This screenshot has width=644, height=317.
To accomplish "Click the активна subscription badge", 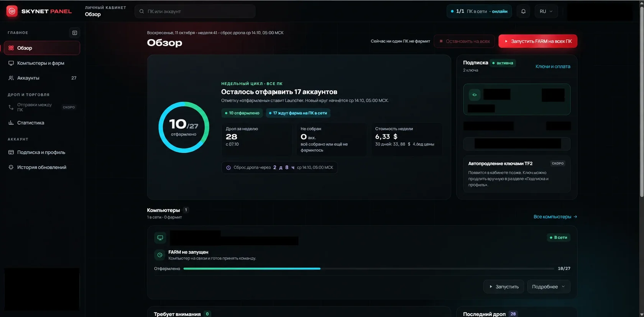I will point(503,63).
